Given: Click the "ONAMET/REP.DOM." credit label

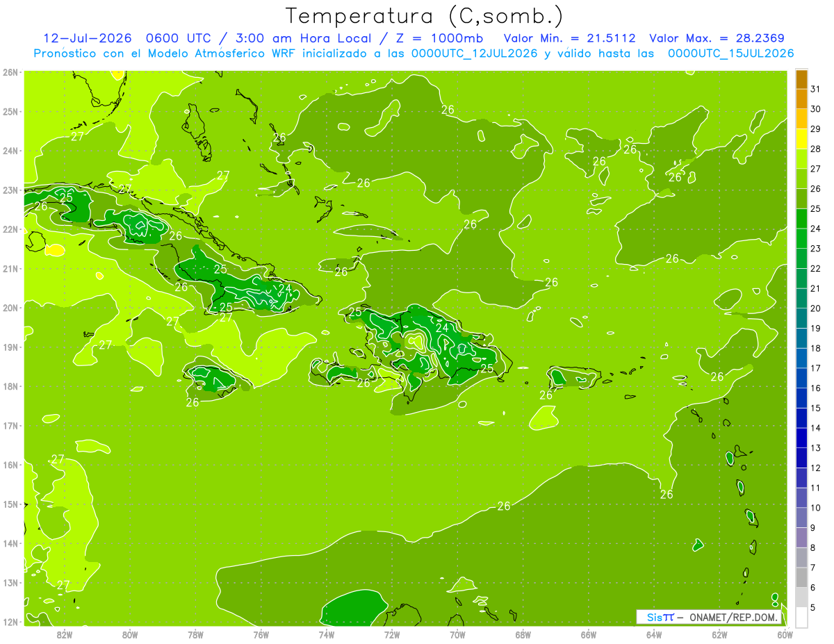Looking at the screenshot, I should (x=733, y=617).
